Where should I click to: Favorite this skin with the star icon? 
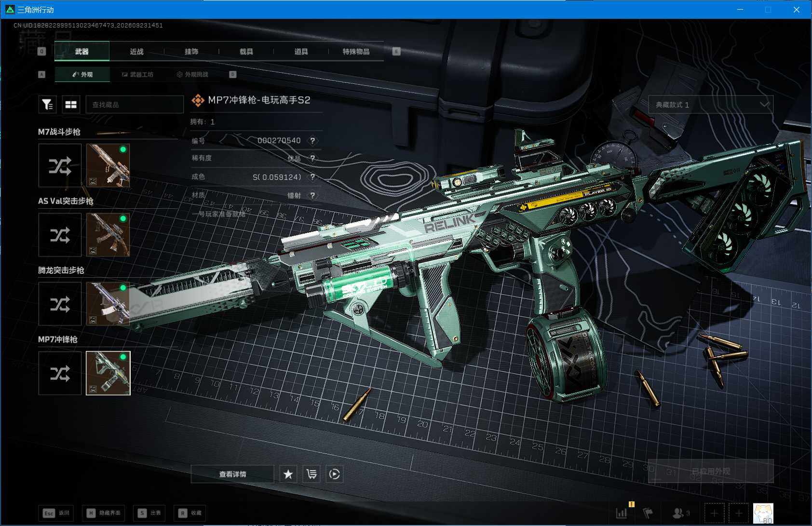[x=288, y=474]
